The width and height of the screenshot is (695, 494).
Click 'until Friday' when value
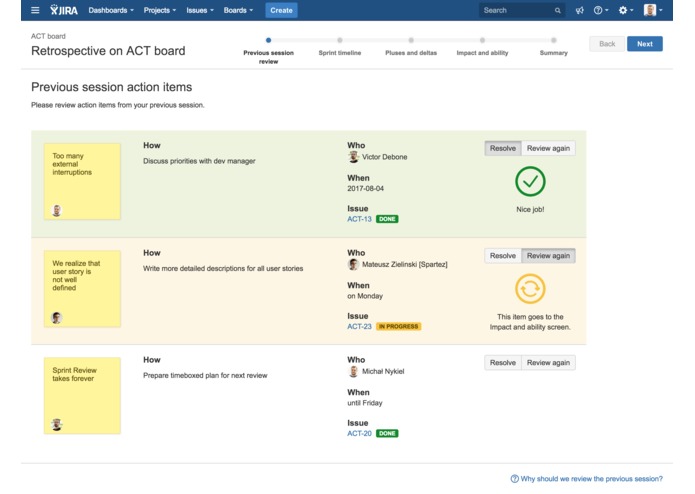[x=364, y=403]
